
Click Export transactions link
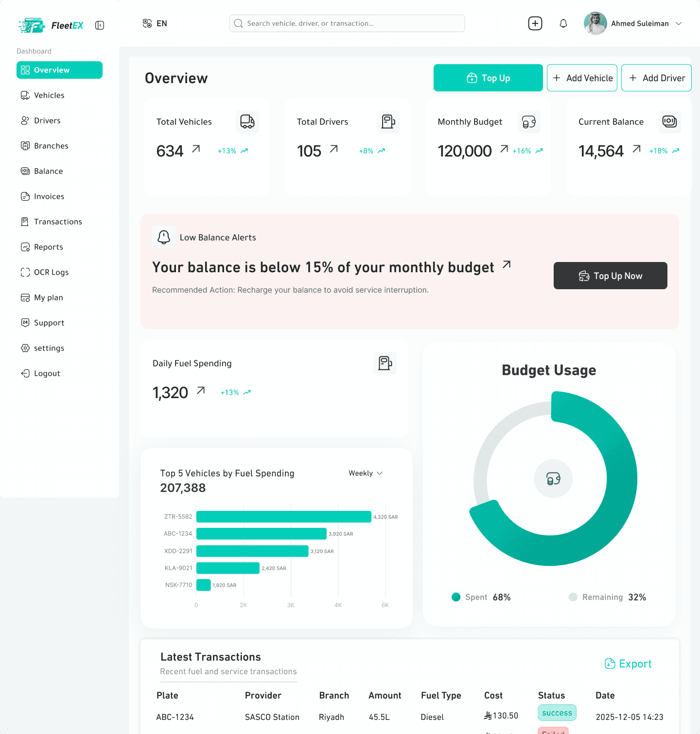click(628, 664)
